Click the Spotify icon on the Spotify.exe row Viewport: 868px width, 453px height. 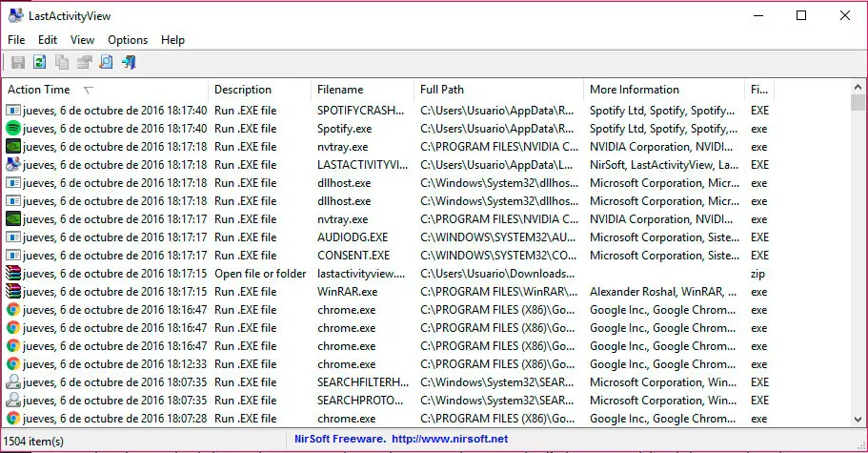(13, 129)
